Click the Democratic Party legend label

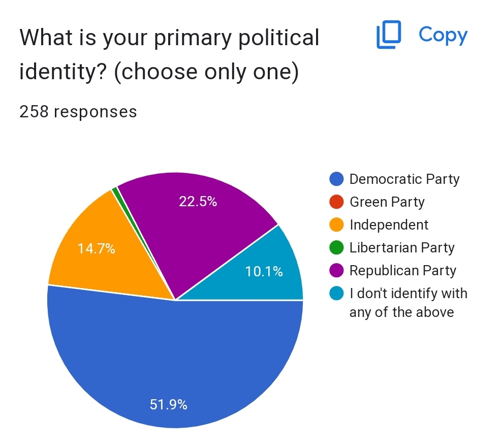404,179
